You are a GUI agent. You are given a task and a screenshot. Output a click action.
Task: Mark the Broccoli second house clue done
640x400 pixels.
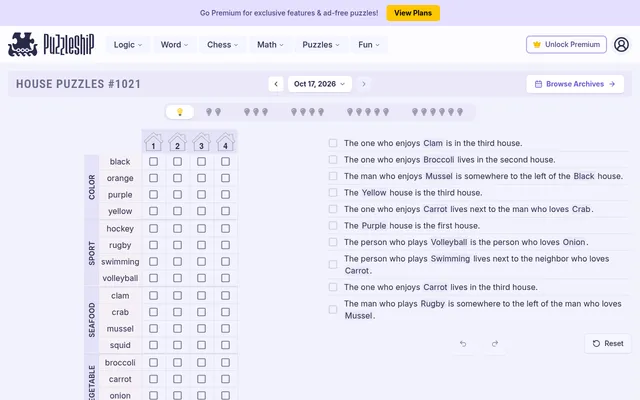coord(333,160)
